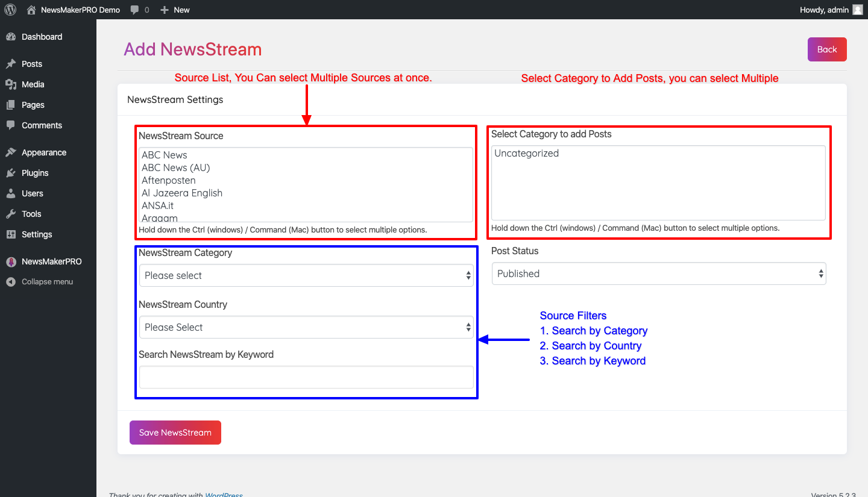Click the Comments icon in sidebar
The width and height of the screenshot is (868, 497).
11,125
